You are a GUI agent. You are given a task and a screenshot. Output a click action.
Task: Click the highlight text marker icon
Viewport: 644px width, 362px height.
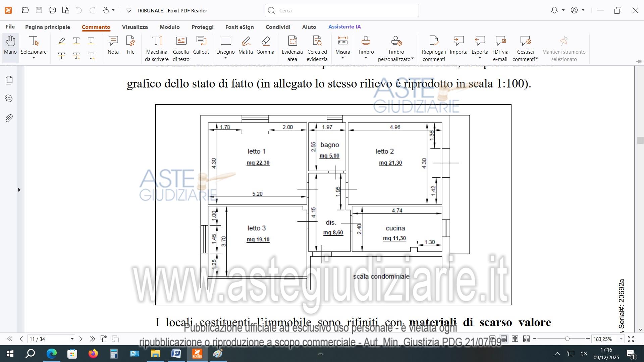[62, 41]
